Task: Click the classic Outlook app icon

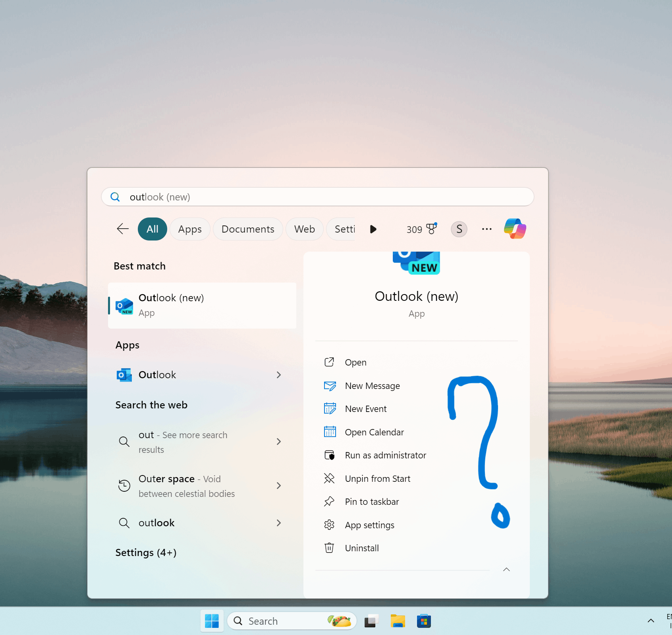Action: pyautogui.click(x=124, y=375)
